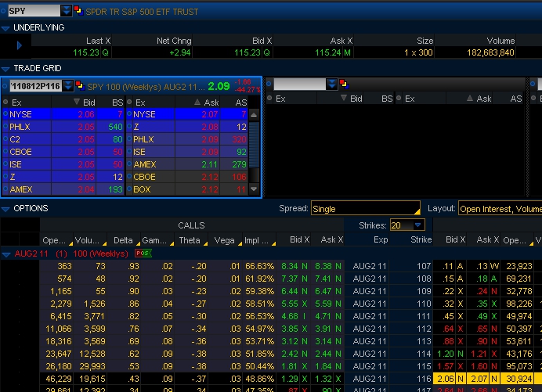Click the trade grid scrollbar down arrow

[254, 189]
